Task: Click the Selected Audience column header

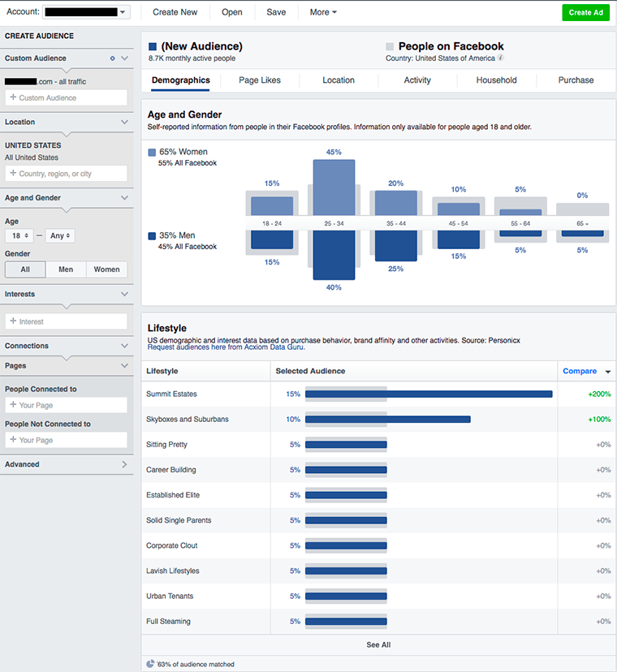Action: [x=310, y=371]
